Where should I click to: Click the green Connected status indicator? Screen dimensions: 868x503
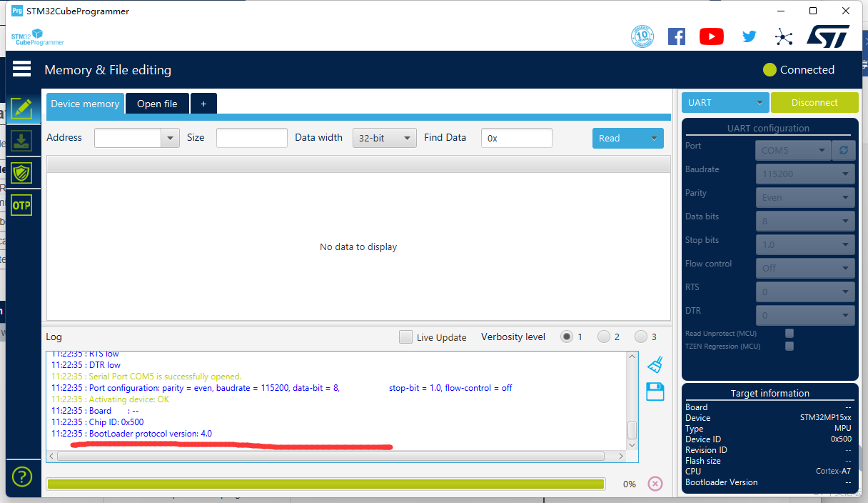pyautogui.click(x=769, y=70)
